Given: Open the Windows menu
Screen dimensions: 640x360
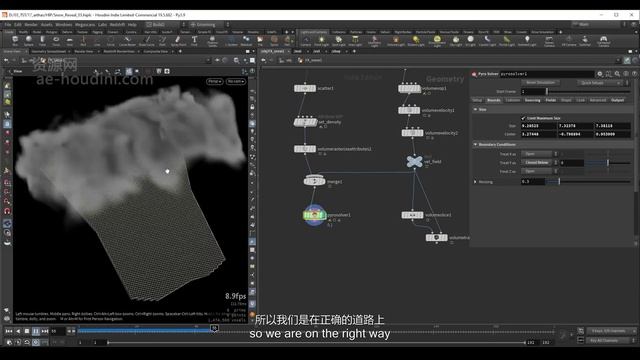Looking at the screenshot, I should 64,24.
